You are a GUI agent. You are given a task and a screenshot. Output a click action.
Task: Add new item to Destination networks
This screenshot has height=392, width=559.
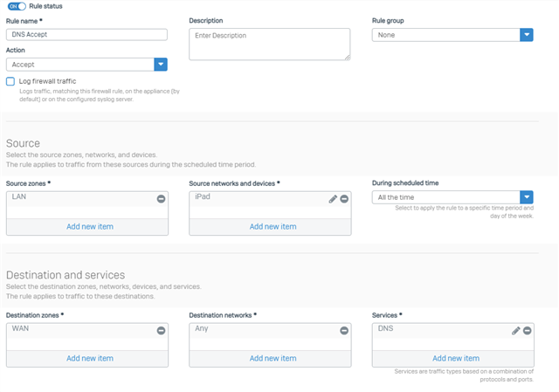click(x=273, y=358)
